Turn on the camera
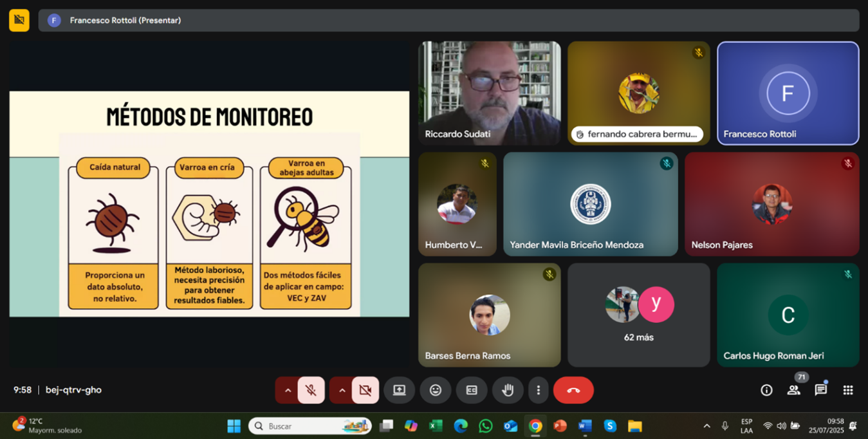868x439 pixels. [x=365, y=390]
